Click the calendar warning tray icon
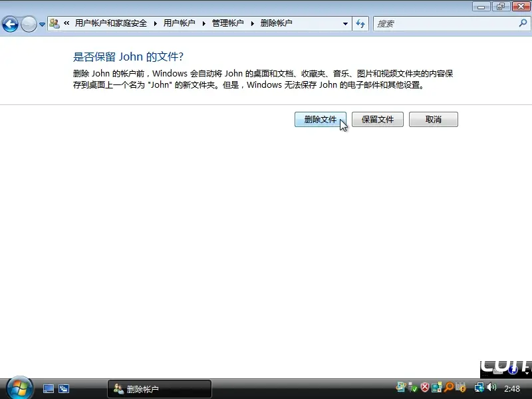 coord(461,387)
